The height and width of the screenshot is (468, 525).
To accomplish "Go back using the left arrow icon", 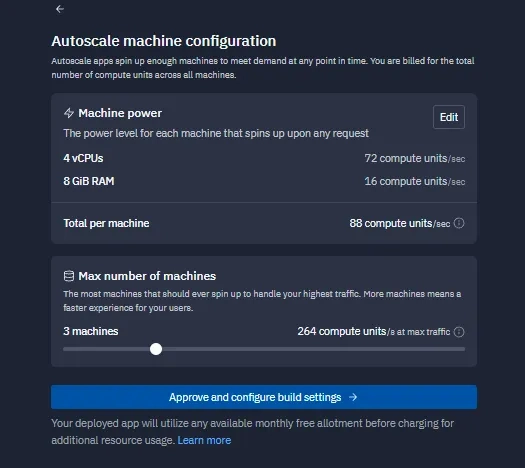I will coord(60,9).
